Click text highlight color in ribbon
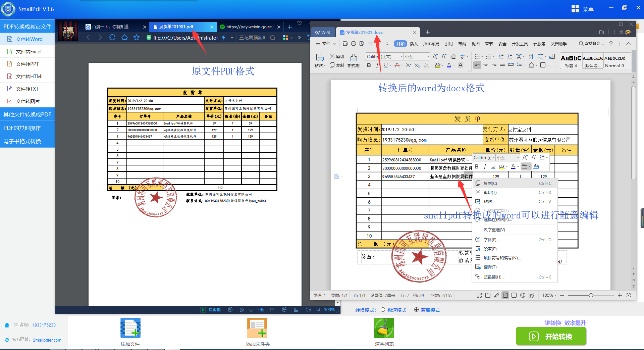Image resolution: width=644 pixels, height=350 pixels. click(x=437, y=65)
